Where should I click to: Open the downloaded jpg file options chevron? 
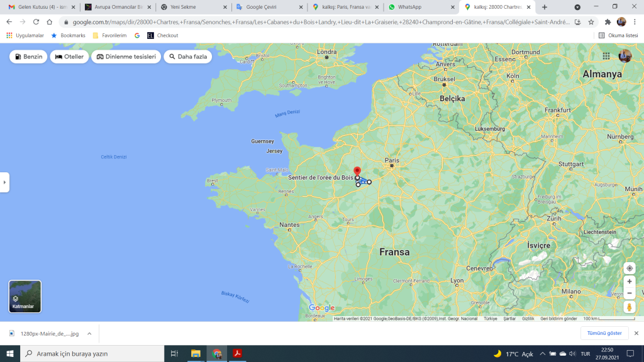tap(89, 334)
